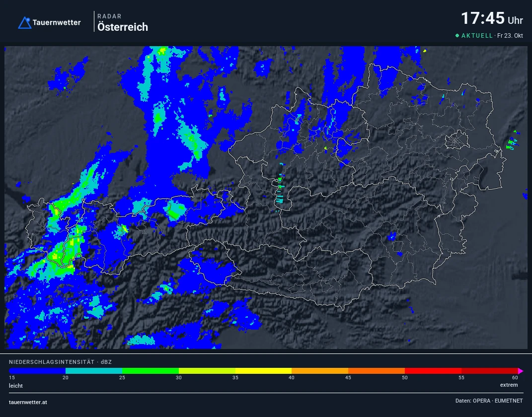Click the legend value 60
Image resolution: width=532 pixels, height=417 pixels.
coord(515,378)
